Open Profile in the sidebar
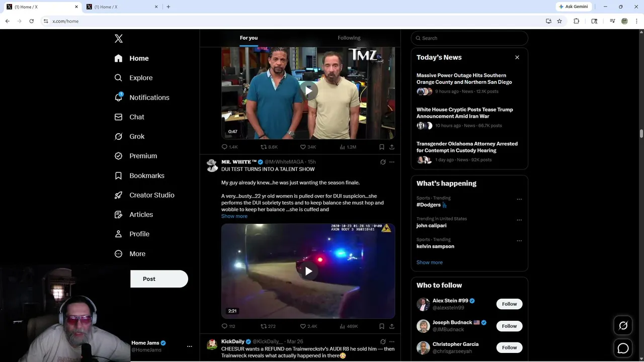The image size is (644, 362). (x=132, y=234)
